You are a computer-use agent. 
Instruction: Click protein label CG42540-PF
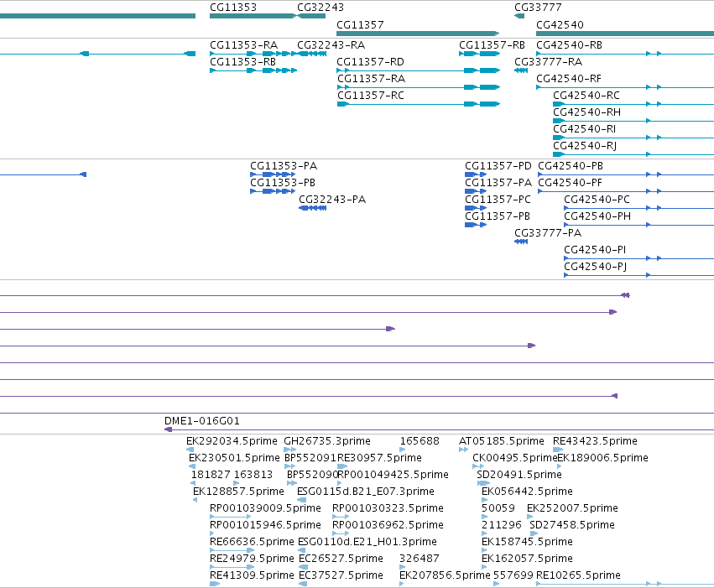coord(570,183)
